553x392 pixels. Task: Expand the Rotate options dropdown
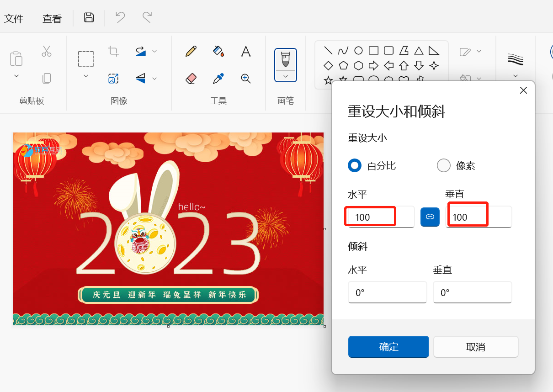(154, 51)
